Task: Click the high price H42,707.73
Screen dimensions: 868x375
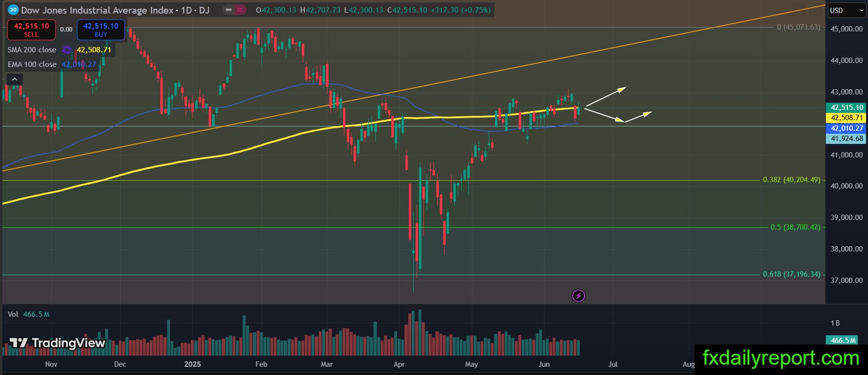Action: [320, 10]
